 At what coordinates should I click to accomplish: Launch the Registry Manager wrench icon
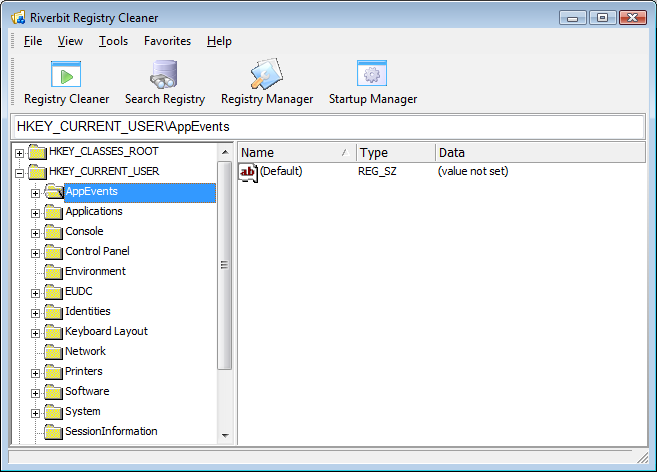tap(267, 74)
